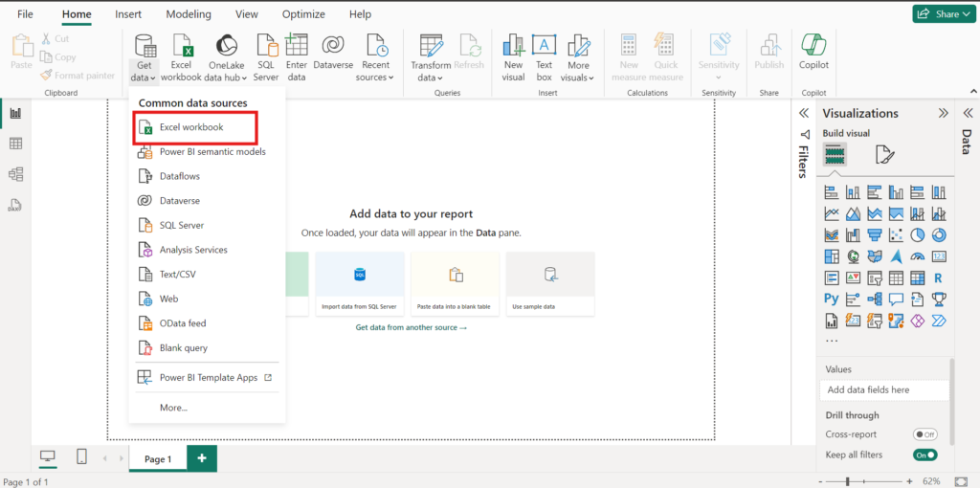Image resolution: width=980 pixels, height=488 pixels.
Task: Select the Page 1 tab
Action: (158, 458)
